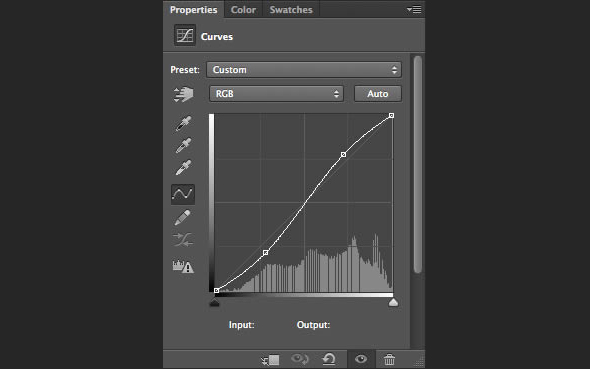
Task: Switch to the Swatches tab
Action: pos(291,10)
